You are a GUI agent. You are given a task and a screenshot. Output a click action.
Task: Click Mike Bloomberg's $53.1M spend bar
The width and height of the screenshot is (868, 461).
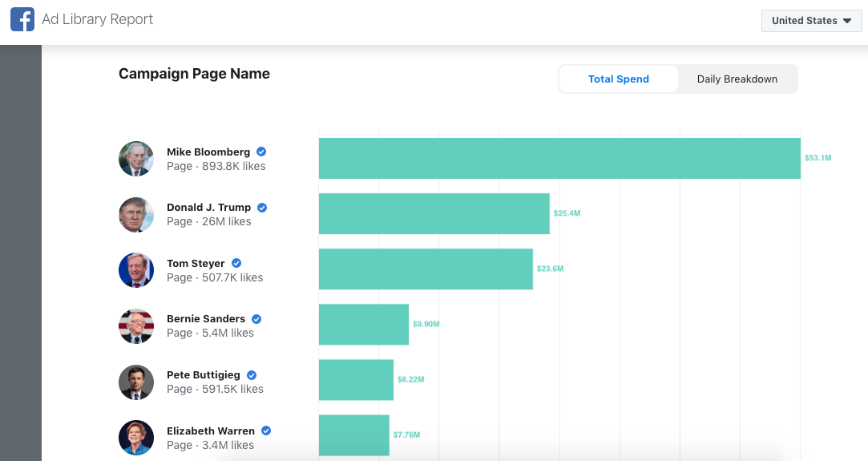tap(559, 159)
